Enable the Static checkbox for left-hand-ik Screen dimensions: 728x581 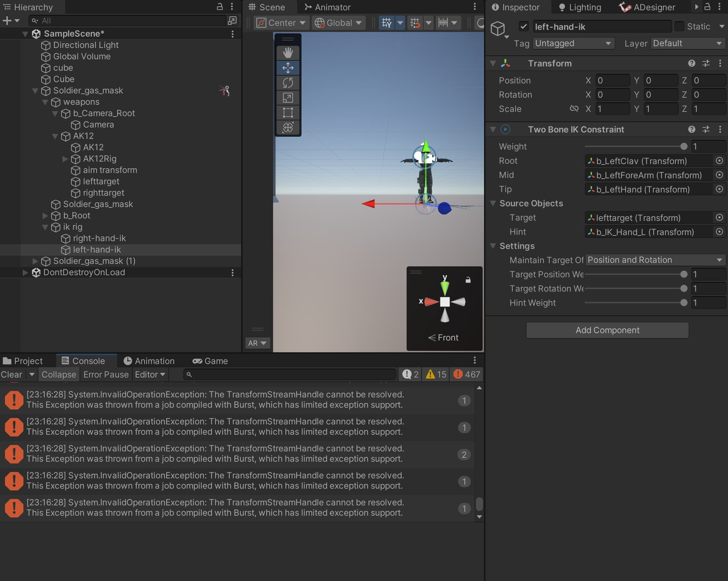[x=679, y=26]
